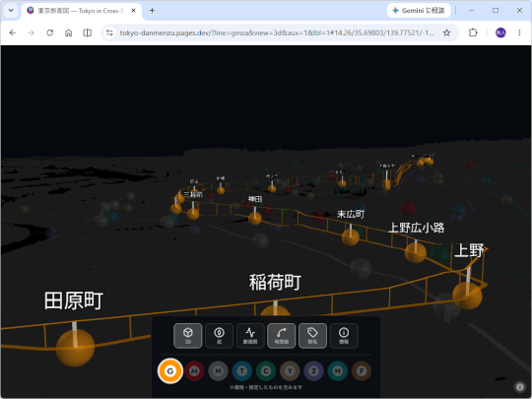Click the 神田 station label
Image resolution: width=532 pixels, height=399 pixels.
(x=255, y=199)
